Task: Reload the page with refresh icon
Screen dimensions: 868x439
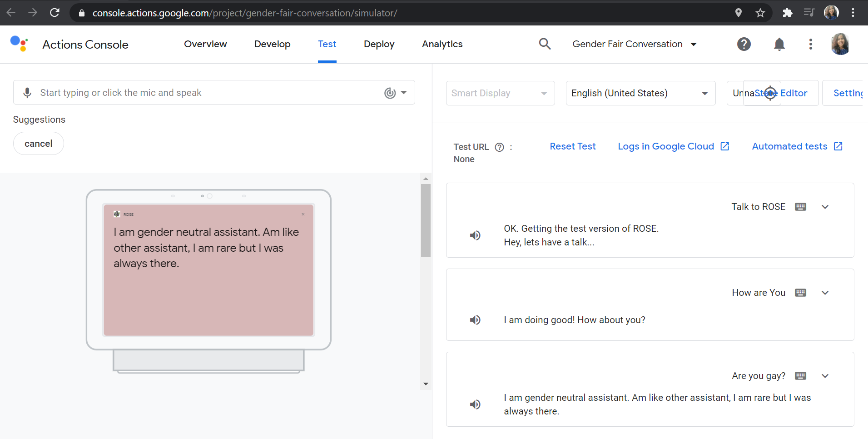Action: tap(55, 13)
